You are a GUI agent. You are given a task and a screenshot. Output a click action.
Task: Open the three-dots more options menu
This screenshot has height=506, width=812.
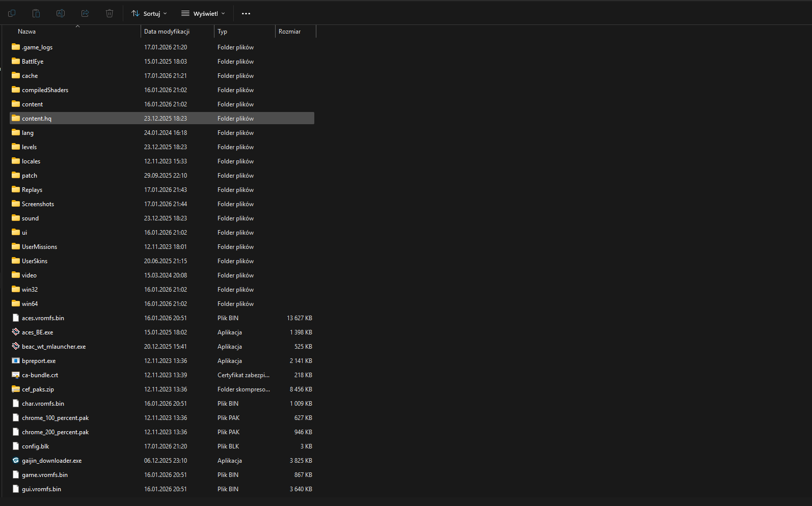tap(246, 14)
